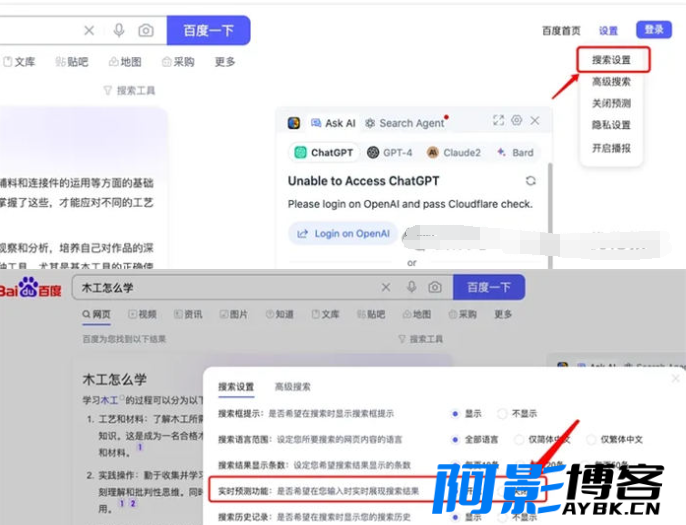This screenshot has width=686, height=525.
Task: Click the microphone icon in the 木工怎么学 search box
Action: (x=411, y=288)
